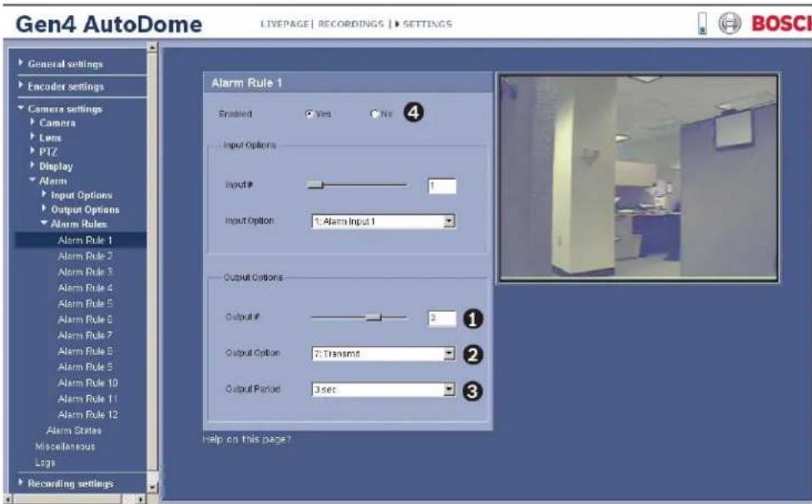Open the Output Option dropdown
Viewport: 812px width, 504px height.
(384, 354)
